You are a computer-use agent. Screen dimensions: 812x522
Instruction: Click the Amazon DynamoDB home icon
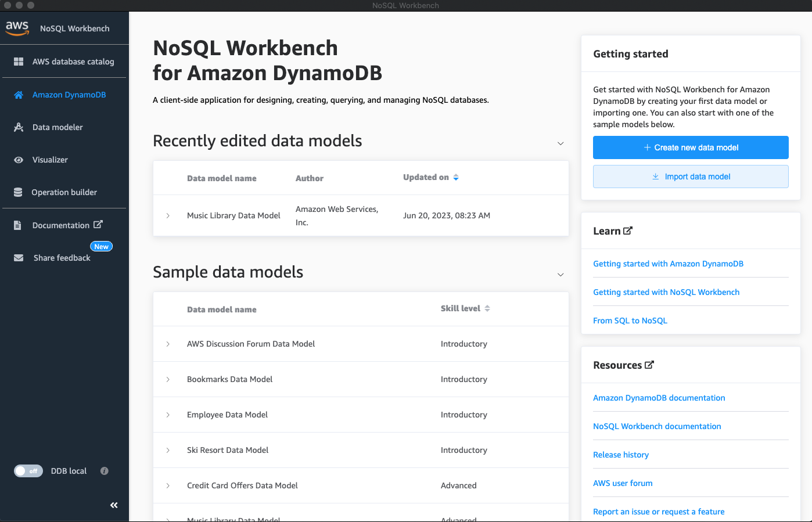tap(19, 95)
